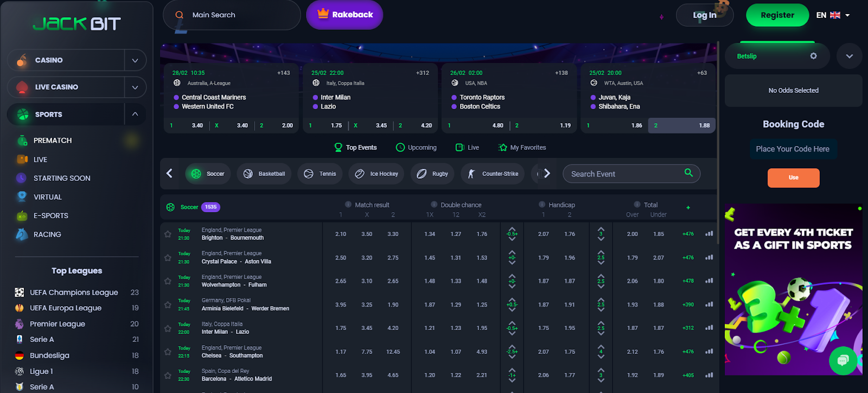
Task: Open RACING in the sidebar
Action: (47, 234)
